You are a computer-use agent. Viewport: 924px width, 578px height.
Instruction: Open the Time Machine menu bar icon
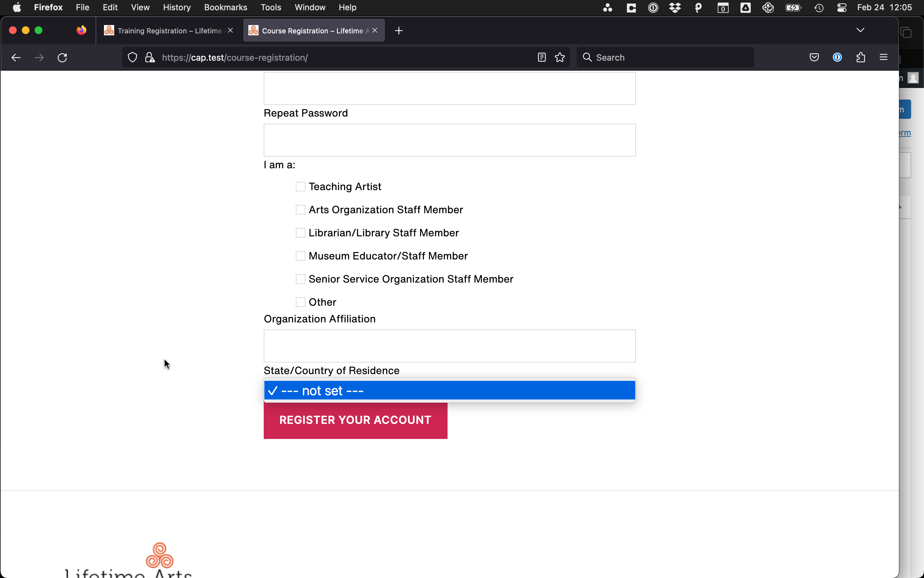pos(819,8)
